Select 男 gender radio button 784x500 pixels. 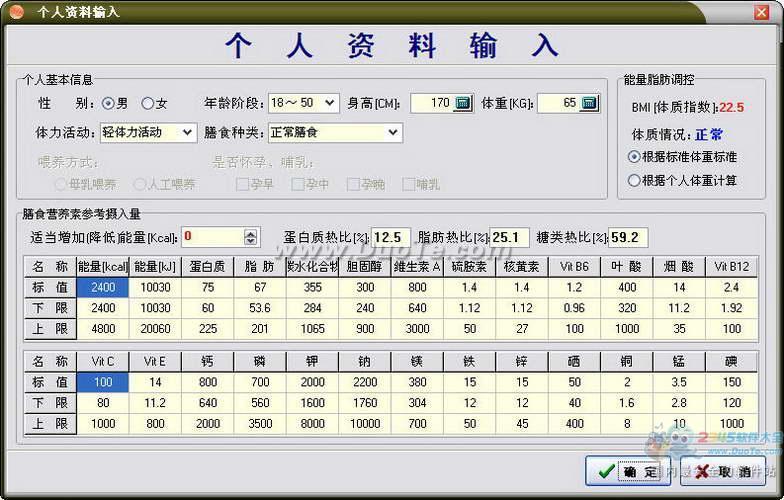[108, 103]
